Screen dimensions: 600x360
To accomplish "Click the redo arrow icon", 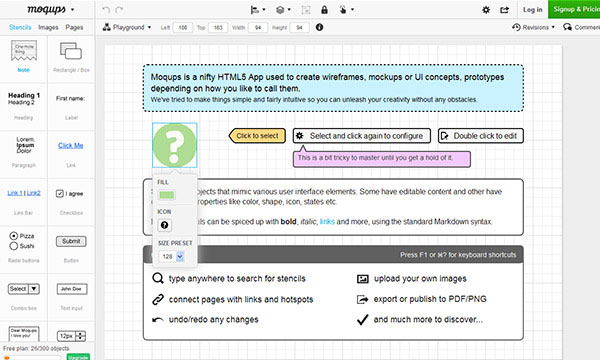I will tap(119, 10).
